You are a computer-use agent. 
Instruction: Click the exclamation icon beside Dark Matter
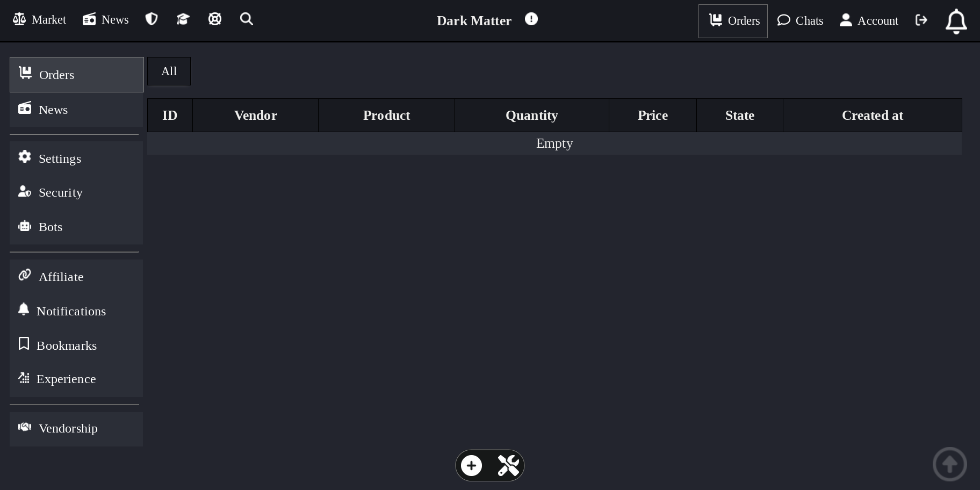tap(531, 19)
